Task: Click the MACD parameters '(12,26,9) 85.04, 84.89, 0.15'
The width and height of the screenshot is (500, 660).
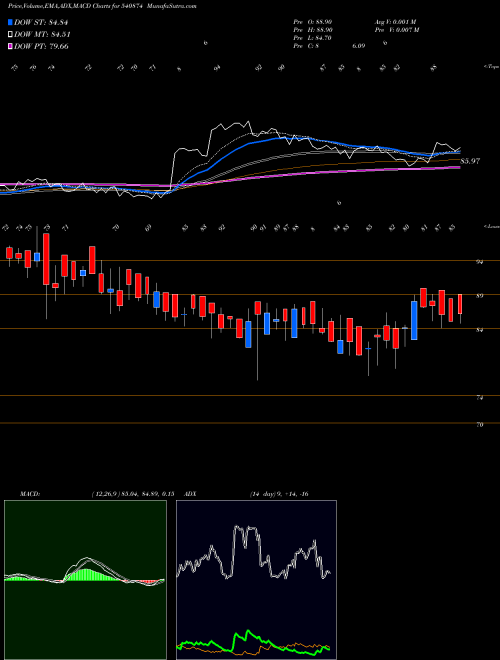Action: (x=132, y=494)
